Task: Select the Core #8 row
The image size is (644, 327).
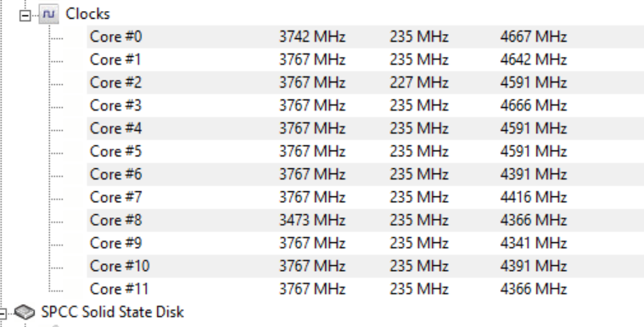Action: click(366, 220)
